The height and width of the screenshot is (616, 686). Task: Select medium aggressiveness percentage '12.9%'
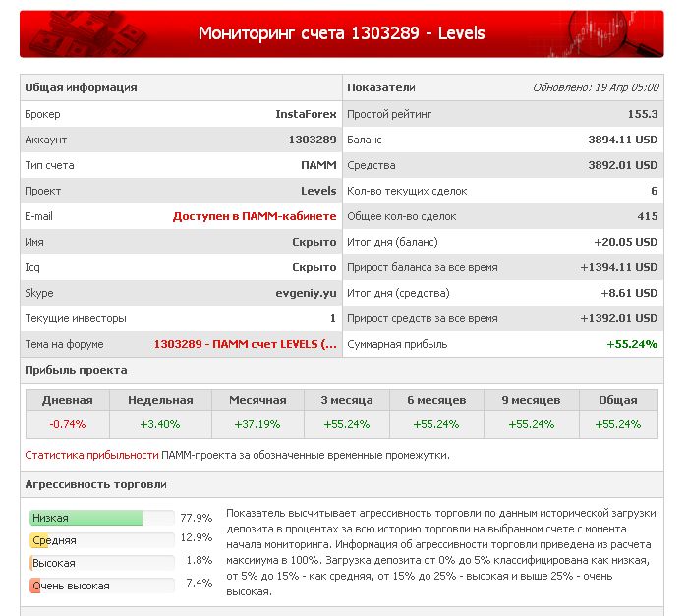click(197, 537)
